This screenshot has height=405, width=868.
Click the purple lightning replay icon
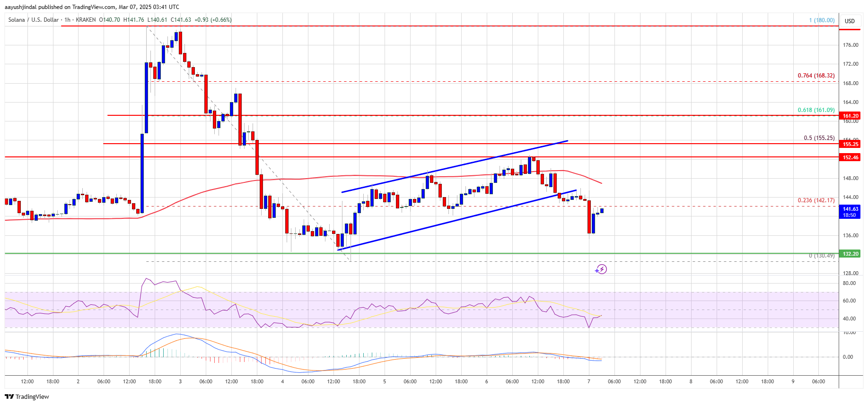[601, 269]
